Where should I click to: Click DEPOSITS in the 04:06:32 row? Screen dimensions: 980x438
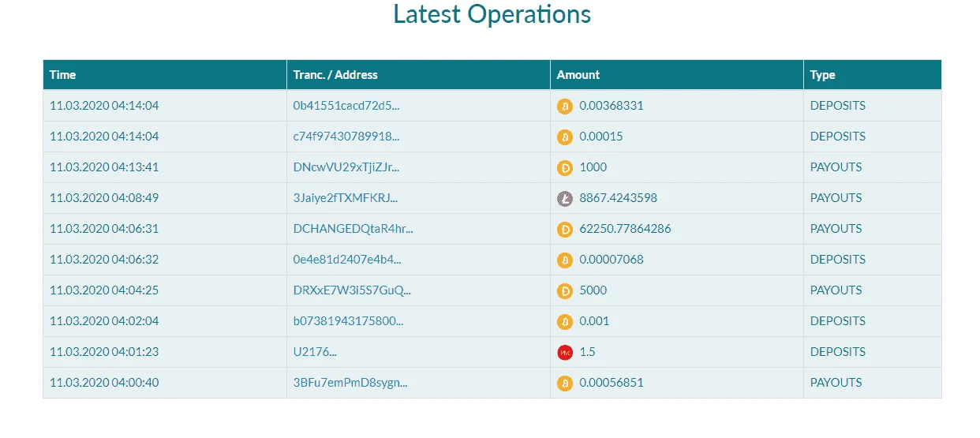tap(838, 260)
